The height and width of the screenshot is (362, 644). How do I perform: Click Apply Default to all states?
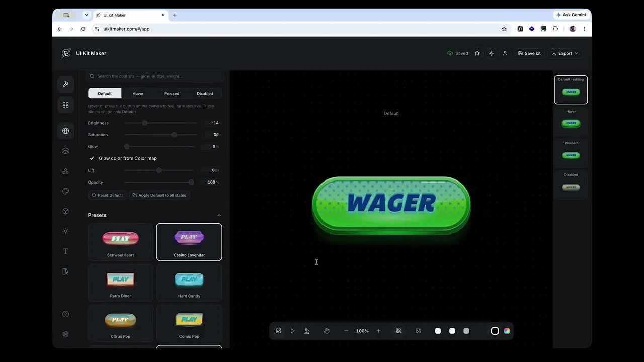pyautogui.click(x=159, y=195)
